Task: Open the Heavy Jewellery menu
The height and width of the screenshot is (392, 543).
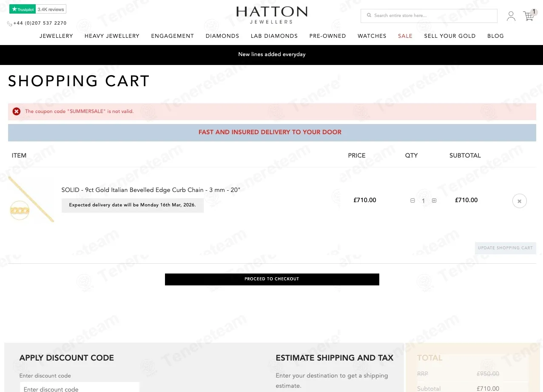Action: (x=112, y=36)
